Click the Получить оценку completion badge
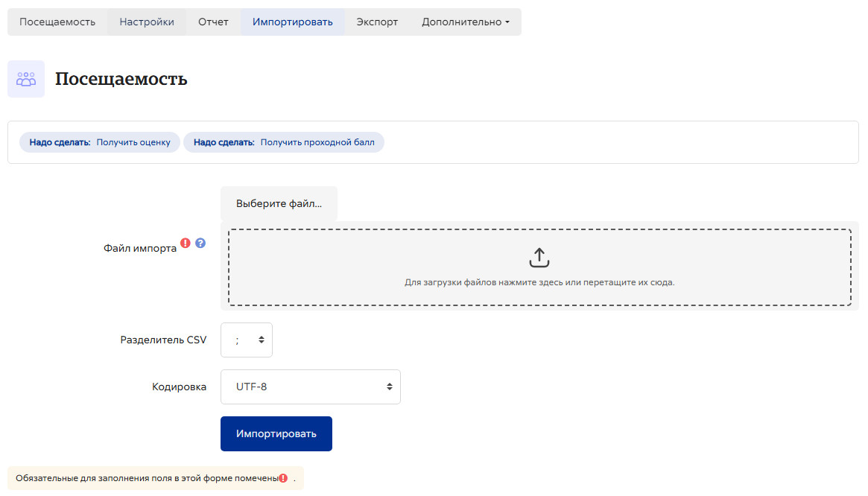The height and width of the screenshot is (496, 868). tap(100, 142)
